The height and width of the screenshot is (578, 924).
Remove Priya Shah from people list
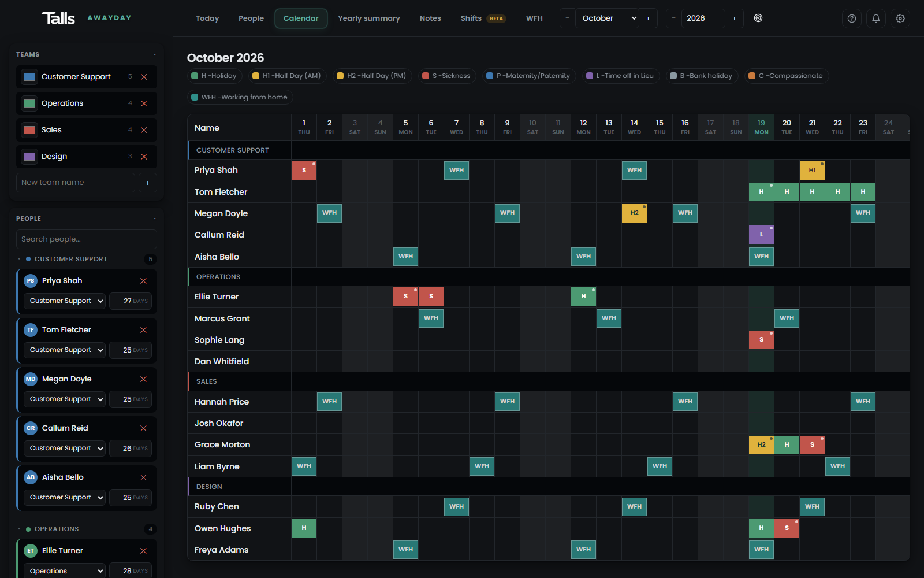144,281
